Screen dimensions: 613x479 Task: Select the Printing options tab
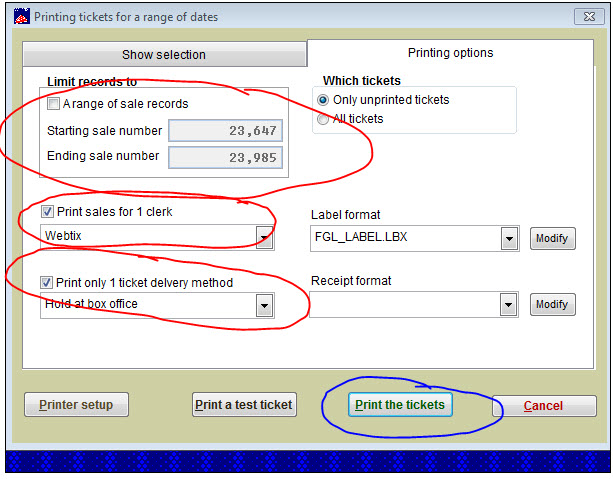coord(450,54)
